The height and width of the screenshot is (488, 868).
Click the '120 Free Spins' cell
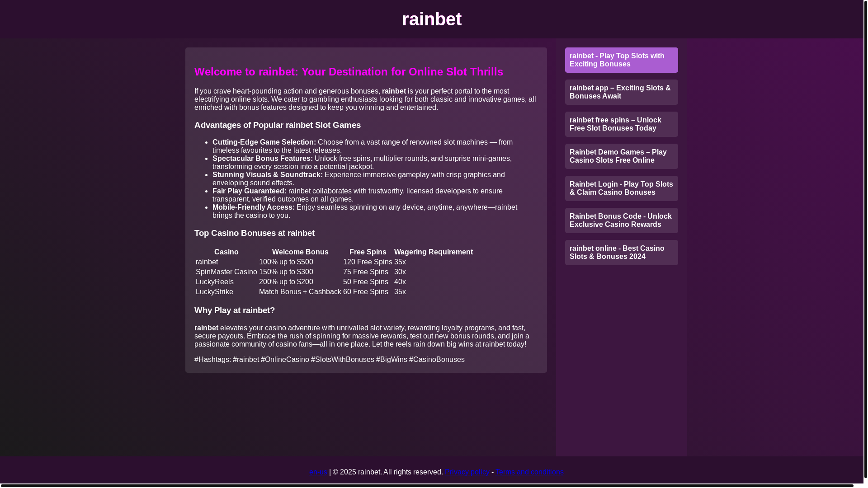368,262
